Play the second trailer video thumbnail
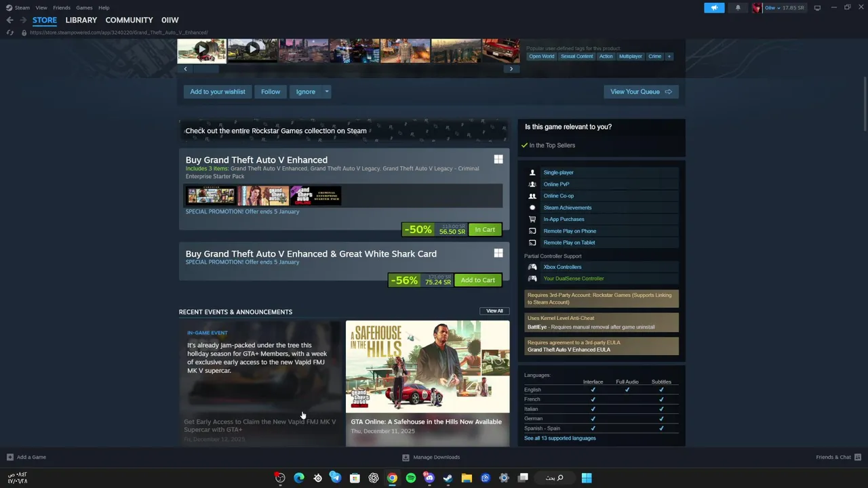 (x=252, y=51)
